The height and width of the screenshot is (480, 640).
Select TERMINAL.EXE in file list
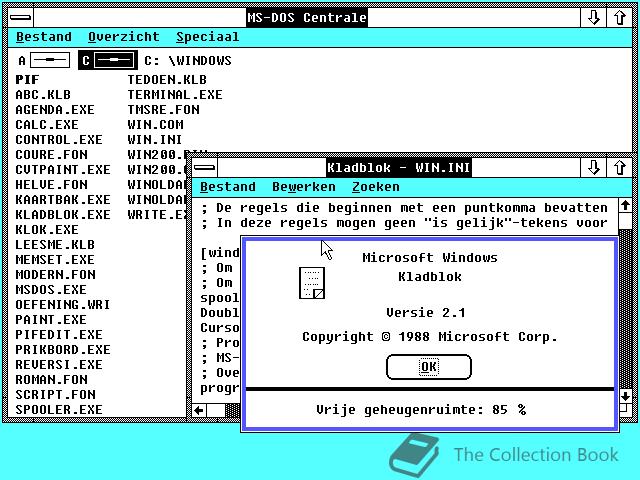pyautogui.click(x=175, y=95)
